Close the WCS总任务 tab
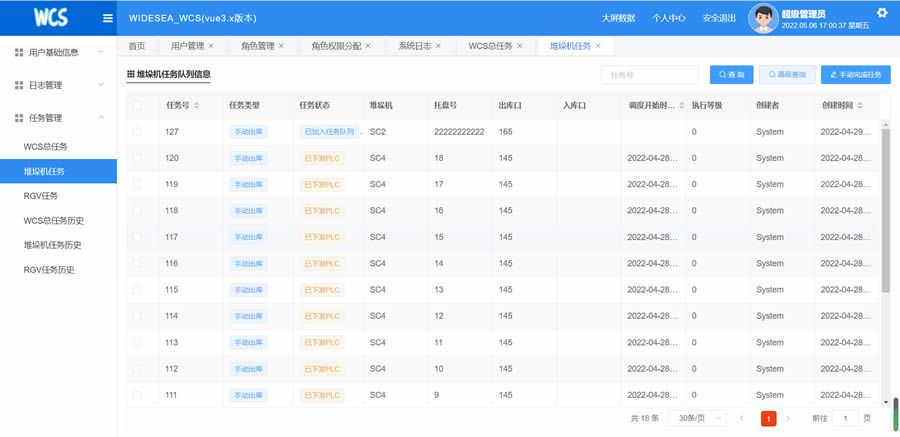The width and height of the screenshot is (900, 437). pyautogui.click(x=519, y=46)
